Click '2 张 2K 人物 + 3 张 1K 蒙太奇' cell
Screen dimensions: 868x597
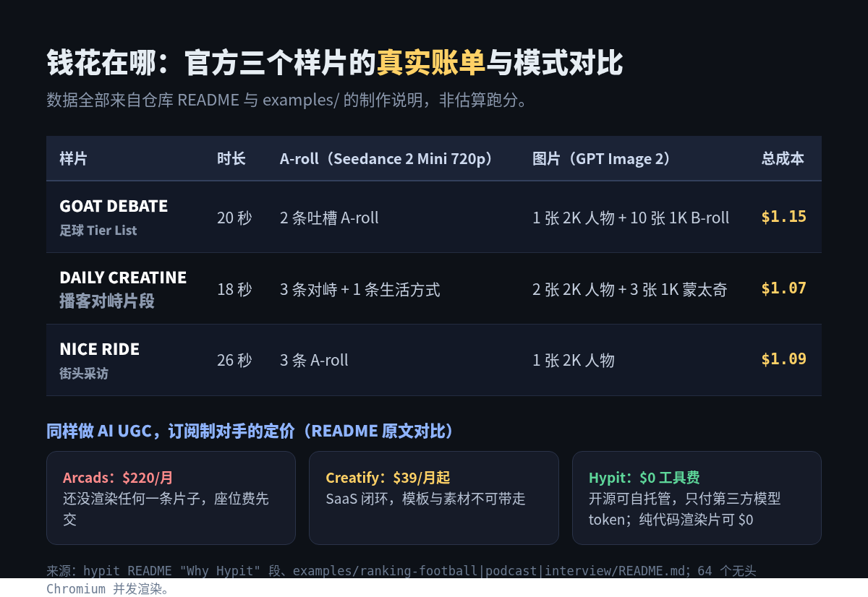(630, 289)
